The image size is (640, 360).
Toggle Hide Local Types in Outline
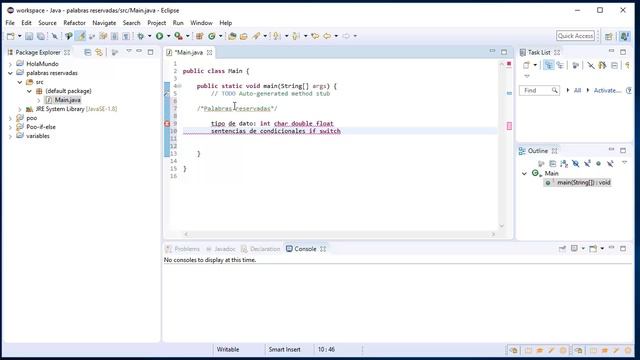(610, 164)
